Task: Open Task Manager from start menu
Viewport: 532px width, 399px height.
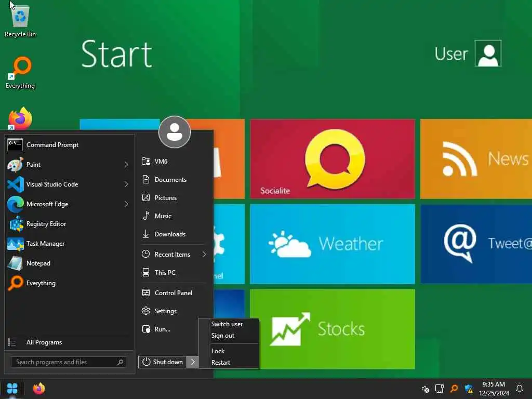Action: [x=70, y=244]
